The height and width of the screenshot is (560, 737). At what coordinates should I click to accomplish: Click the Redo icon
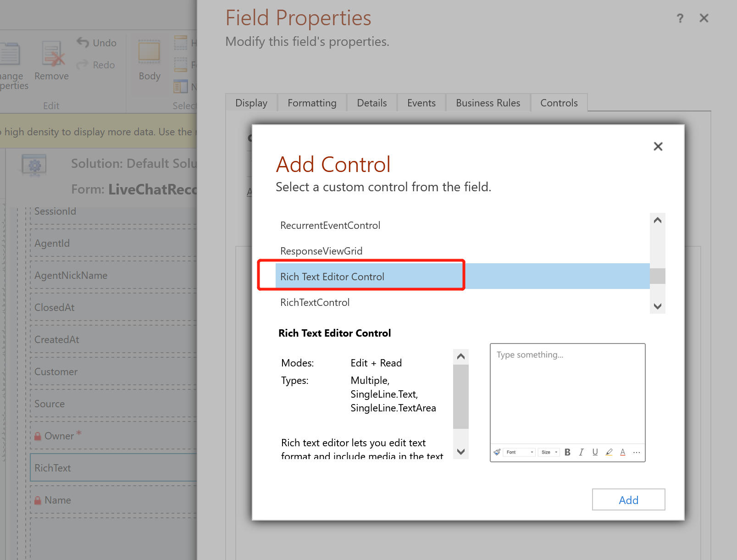(83, 65)
